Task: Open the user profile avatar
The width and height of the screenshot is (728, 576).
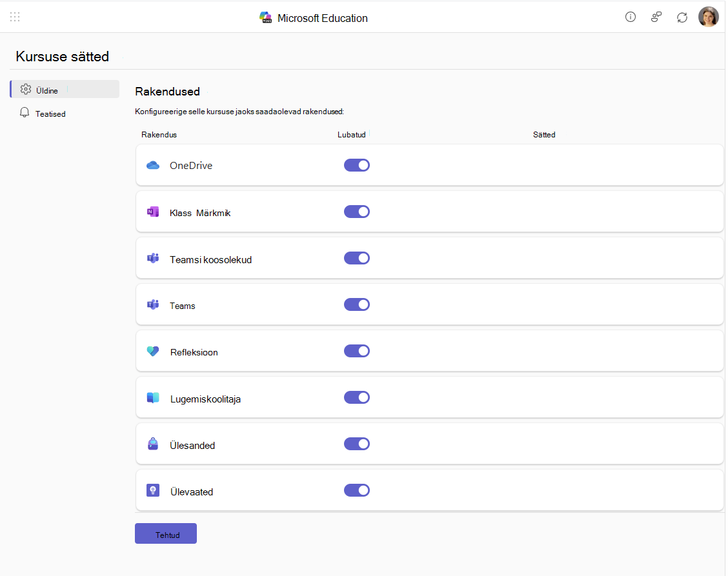Action: pos(708,17)
